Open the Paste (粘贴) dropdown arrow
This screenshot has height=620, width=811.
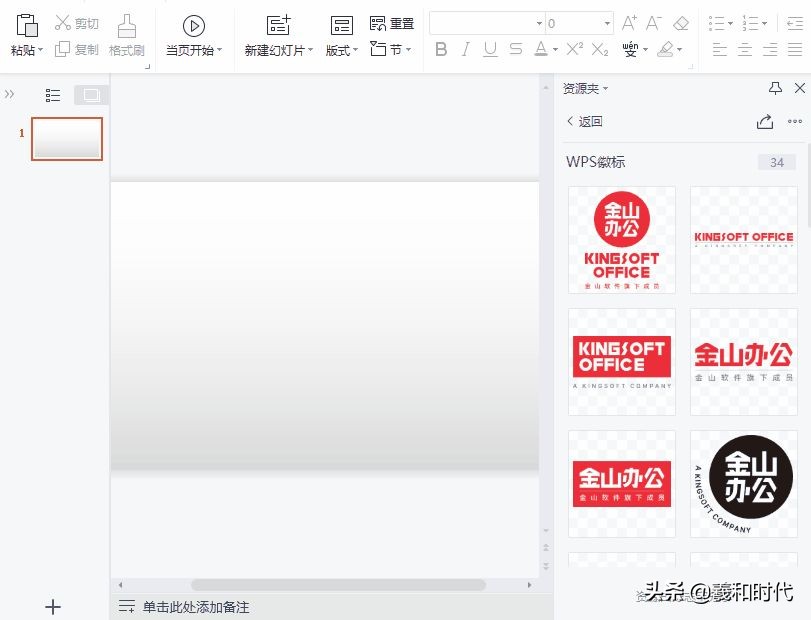[40, 50]
